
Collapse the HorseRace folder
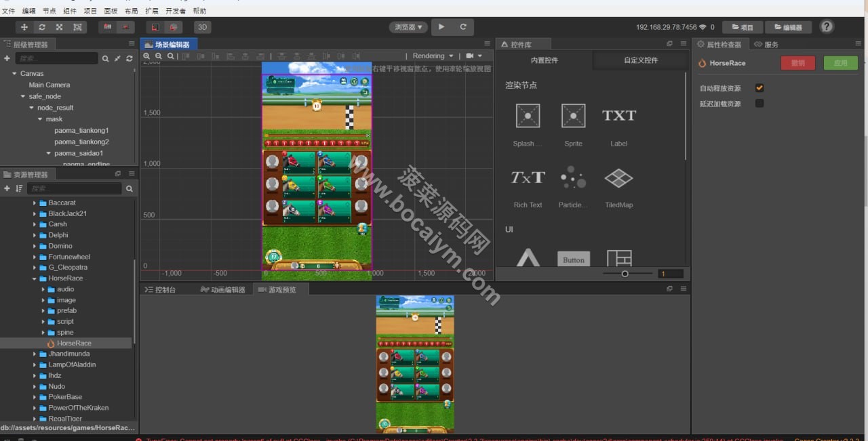pyautogui.click(x=35, y=278)
